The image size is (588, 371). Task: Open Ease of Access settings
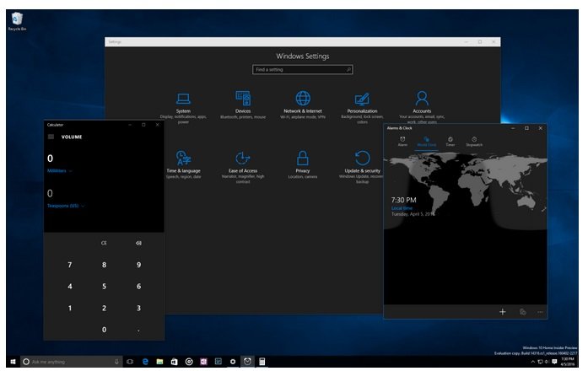(243, 167)
